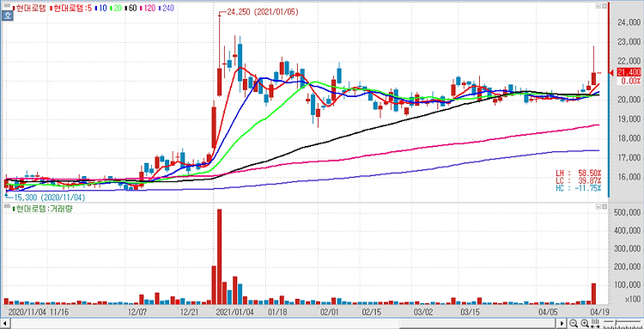Click the scrollbar left arrow
644x329 pixels.
pyautogui.click(x=5, y=323)
